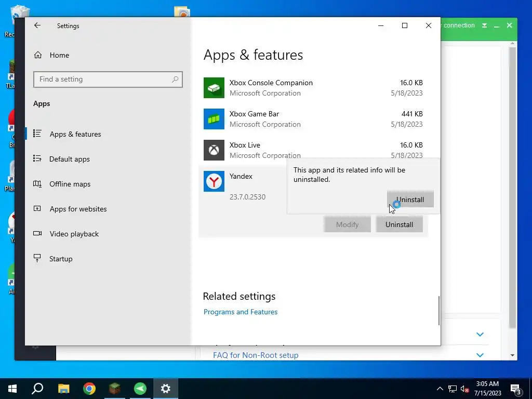This screenshot has width=532, height=399.
Task: Click the Video playback sidebar icon
Action: click(x=37, y=233)
